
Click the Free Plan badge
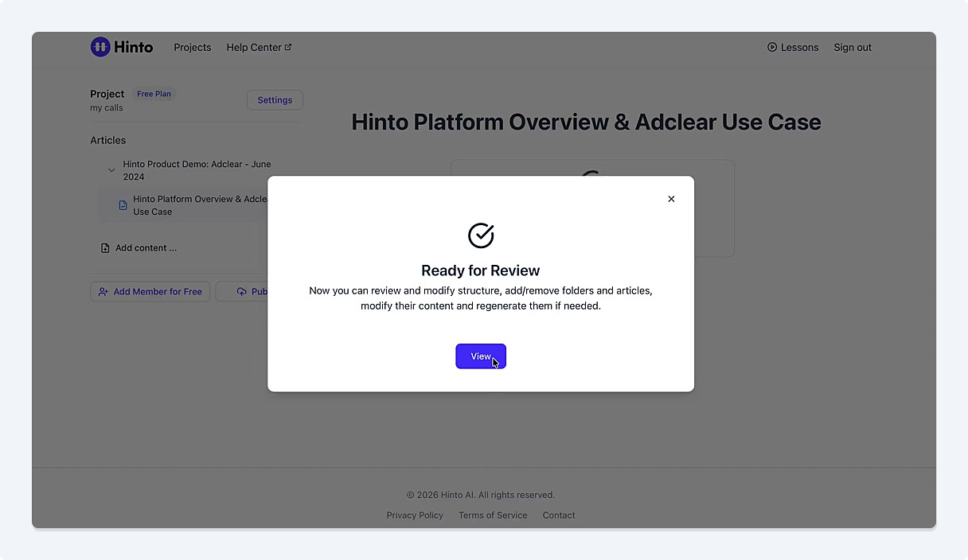[x=154, y=94]
